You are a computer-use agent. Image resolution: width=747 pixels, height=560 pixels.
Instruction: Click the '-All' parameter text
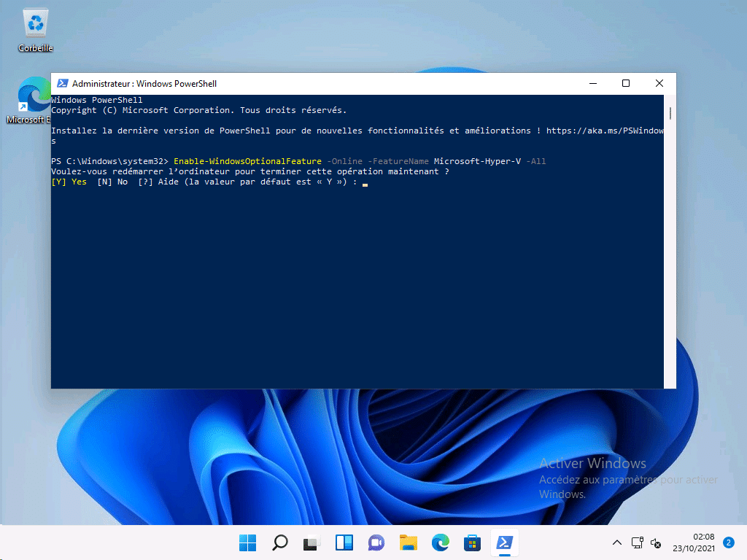[536, 161]
